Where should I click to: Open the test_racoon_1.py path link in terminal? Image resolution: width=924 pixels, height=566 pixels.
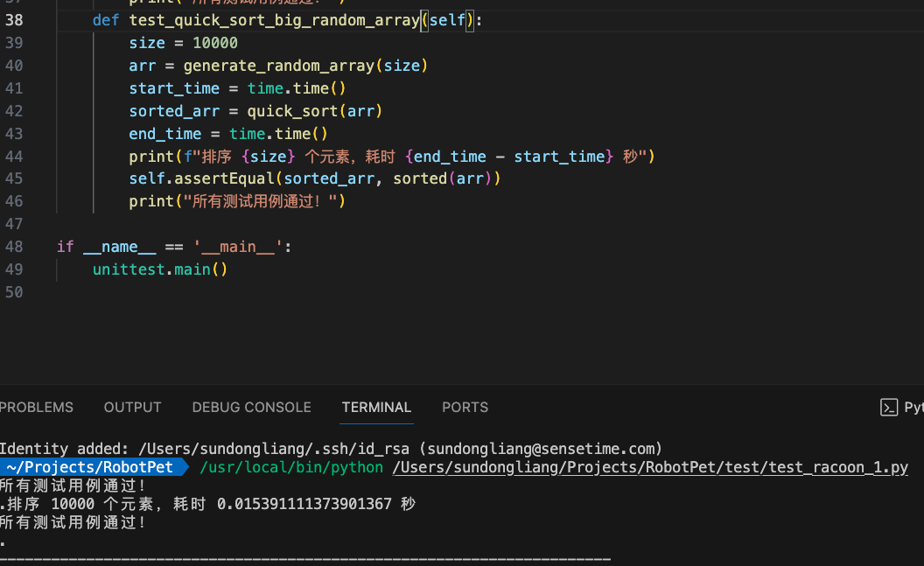[650, 468]
